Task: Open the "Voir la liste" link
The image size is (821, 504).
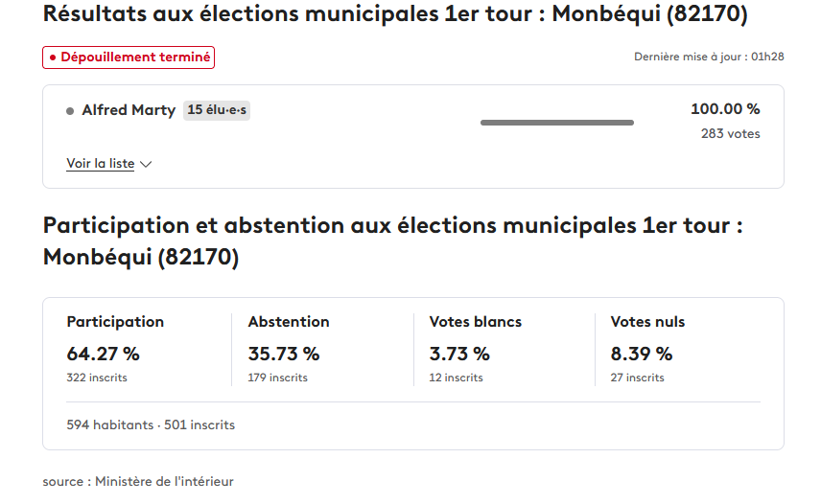Action: tap(100, 164)
